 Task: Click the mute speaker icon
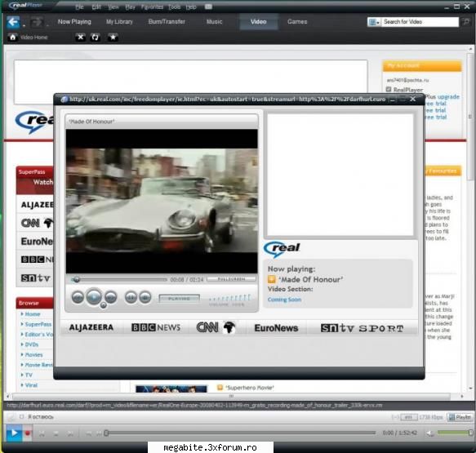pyautogui.click(x=429, y=433)
